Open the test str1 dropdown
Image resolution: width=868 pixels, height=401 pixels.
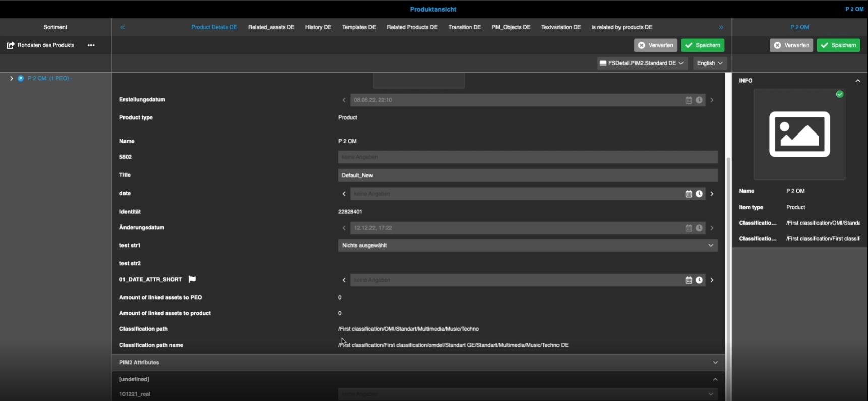click(x=527, y=245)
